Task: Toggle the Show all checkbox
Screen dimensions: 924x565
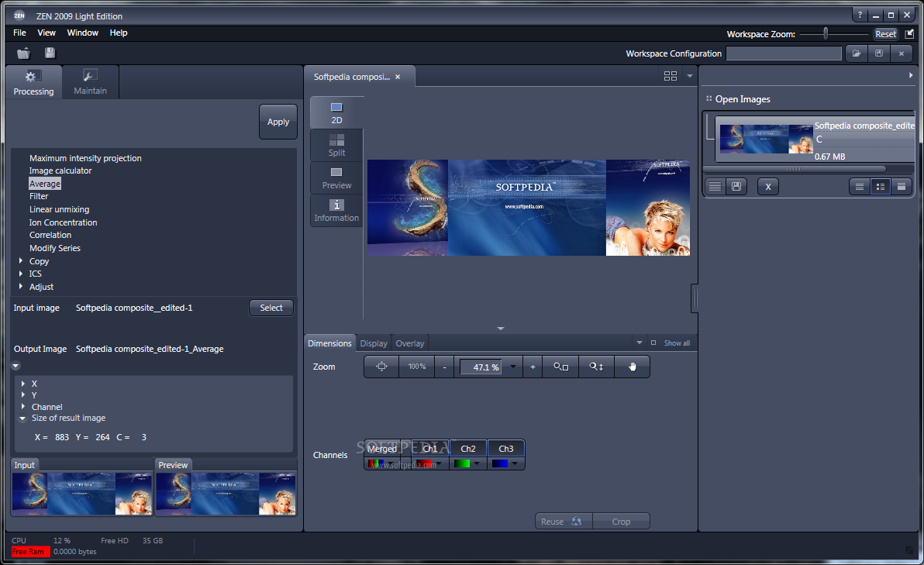Action: click(x=653, y=343)
